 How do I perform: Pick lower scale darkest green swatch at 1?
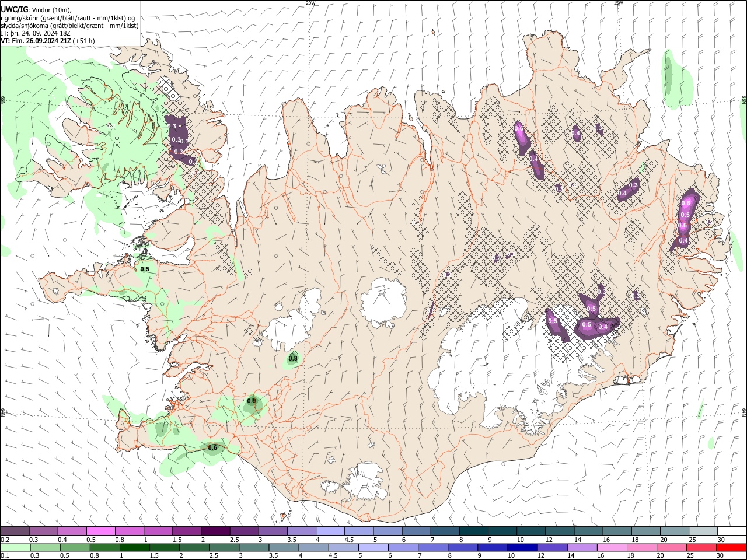(x=134, y=547)
